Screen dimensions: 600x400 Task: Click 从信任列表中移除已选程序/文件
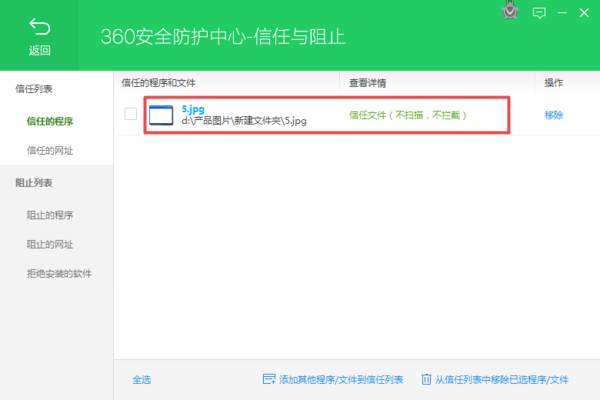tap(501, 380)
